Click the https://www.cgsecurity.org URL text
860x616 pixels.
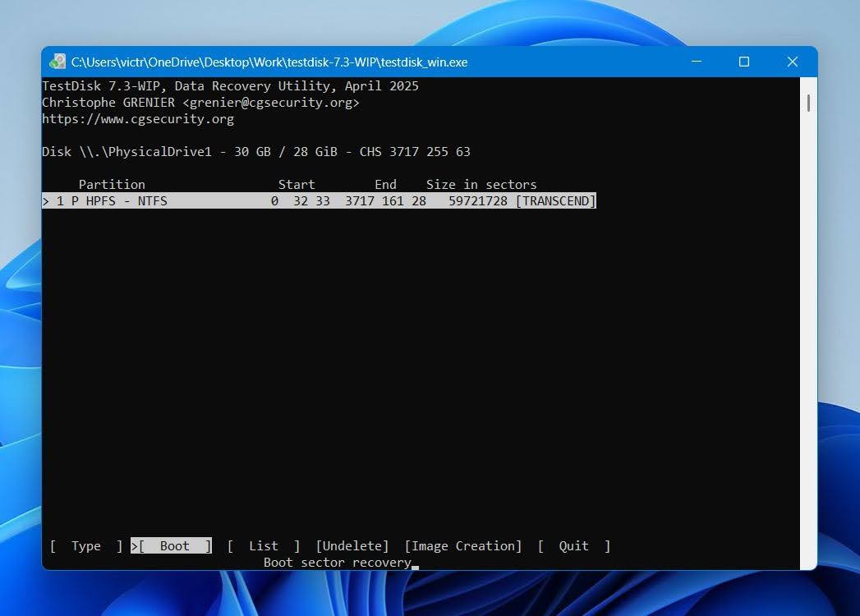pyautogui.click(x=138, y=119)
